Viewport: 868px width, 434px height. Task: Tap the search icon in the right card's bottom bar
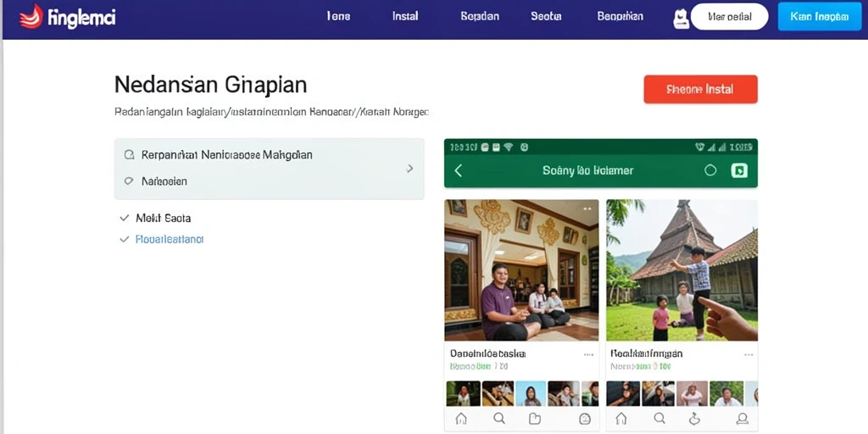tap(659, 419)
